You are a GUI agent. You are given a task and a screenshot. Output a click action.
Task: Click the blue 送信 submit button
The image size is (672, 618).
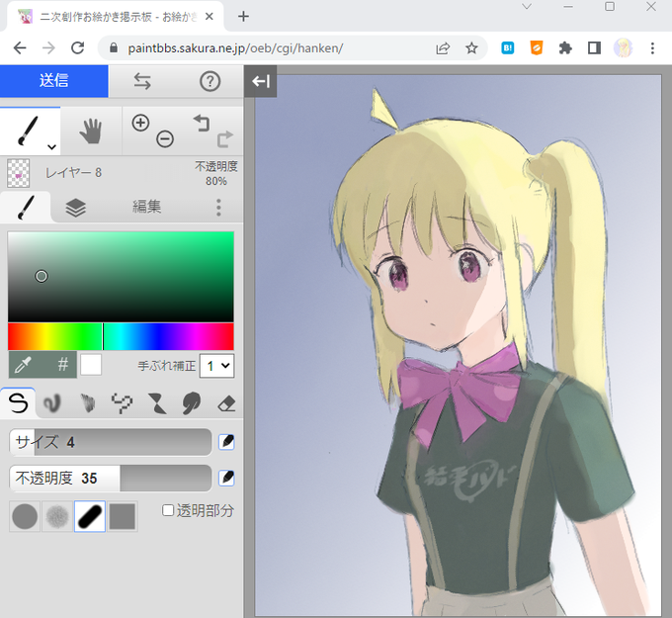54,81
